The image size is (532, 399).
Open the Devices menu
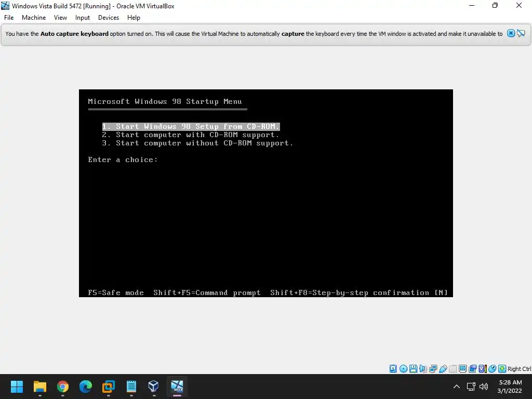tap(109, 18)
